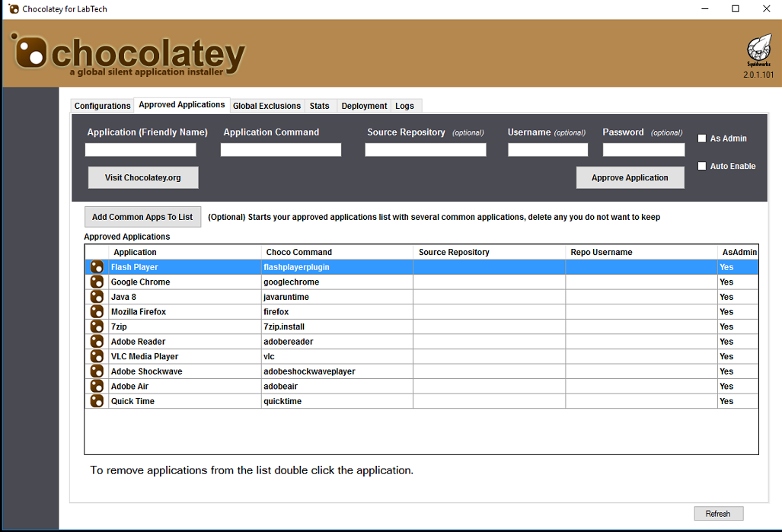The height and width of the screenshot is (532, 782).
Task: Open the Global Exclusions tab
Action: 267,106
